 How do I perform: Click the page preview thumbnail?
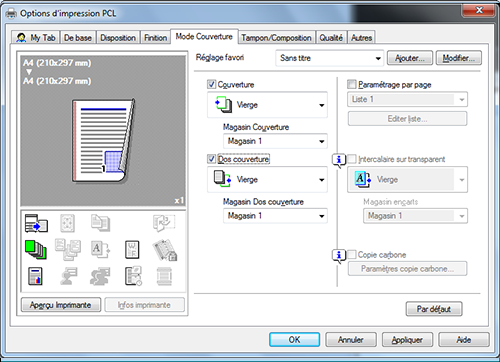104,141
